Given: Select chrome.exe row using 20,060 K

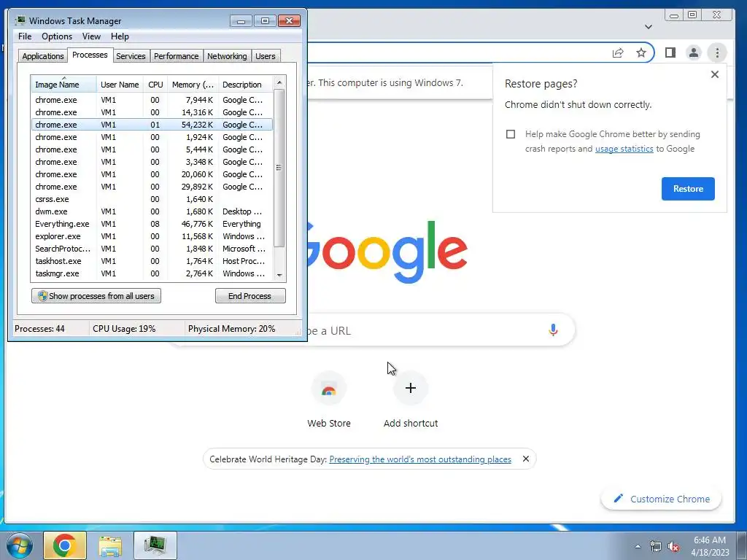Looking at the screenshot, I should point(152,174).
